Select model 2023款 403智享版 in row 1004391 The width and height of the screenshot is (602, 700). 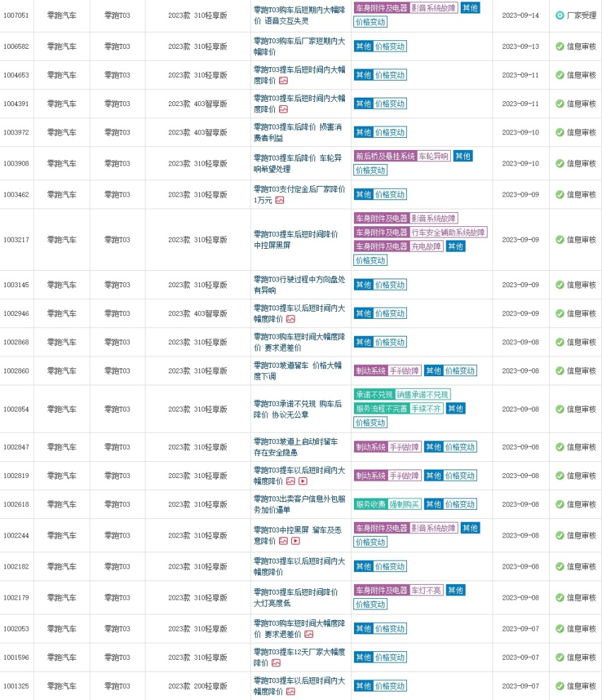coord(198,103)
